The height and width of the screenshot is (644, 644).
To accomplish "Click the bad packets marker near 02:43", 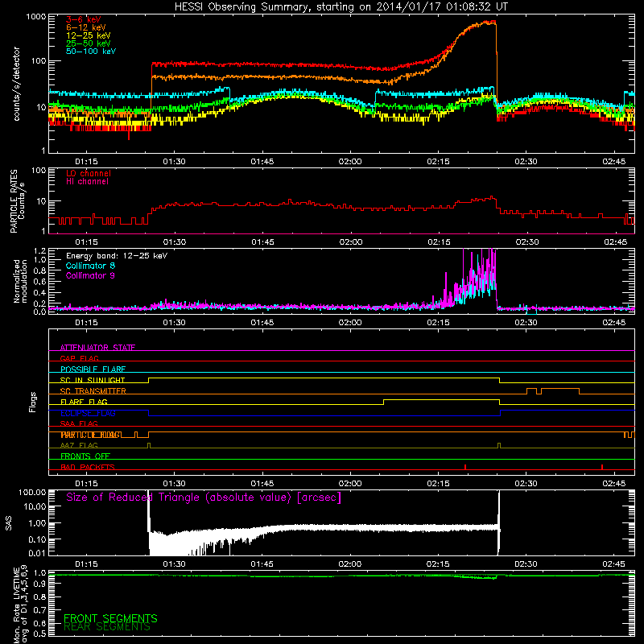I will (x=602, y=467).
